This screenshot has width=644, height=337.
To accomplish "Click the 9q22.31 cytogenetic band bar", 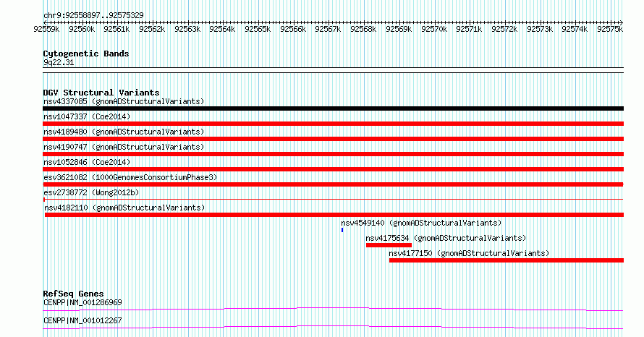I will pyautogui.click(x=333, y=70).
